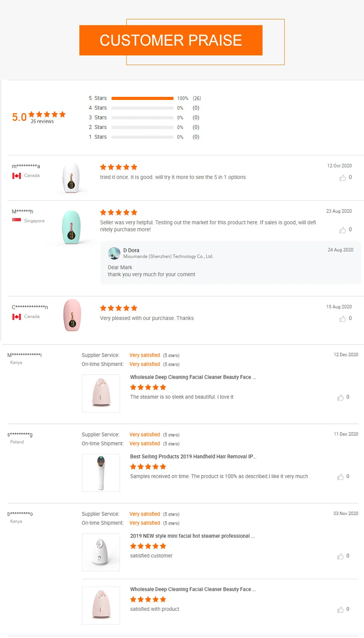364x638 pixels.
Task: Filter reviews by the 5 Stars bar
Action: [142, 98]
